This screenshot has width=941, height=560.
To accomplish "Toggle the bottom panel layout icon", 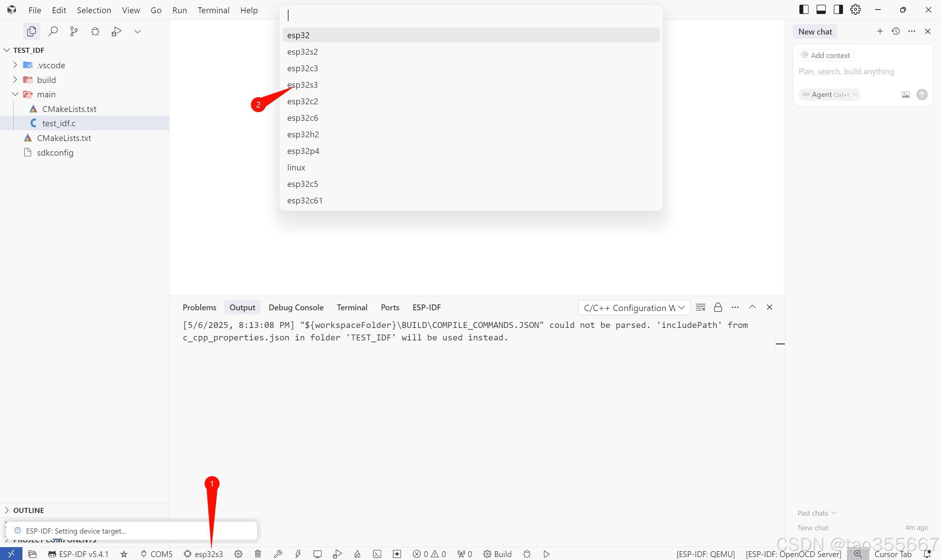I will click(x=821, y=10).
